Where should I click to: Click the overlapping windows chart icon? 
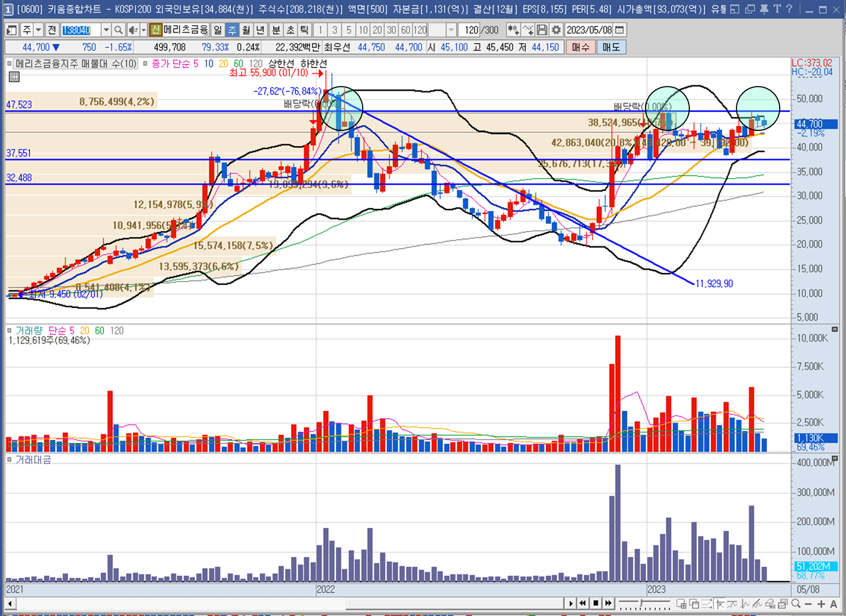pyautogui.click(x=694, y=604)
